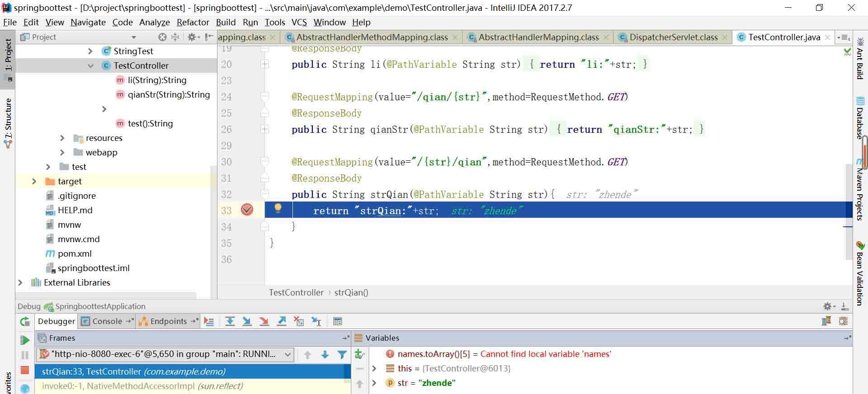
Task: Open Run menu
Action: 250,22
